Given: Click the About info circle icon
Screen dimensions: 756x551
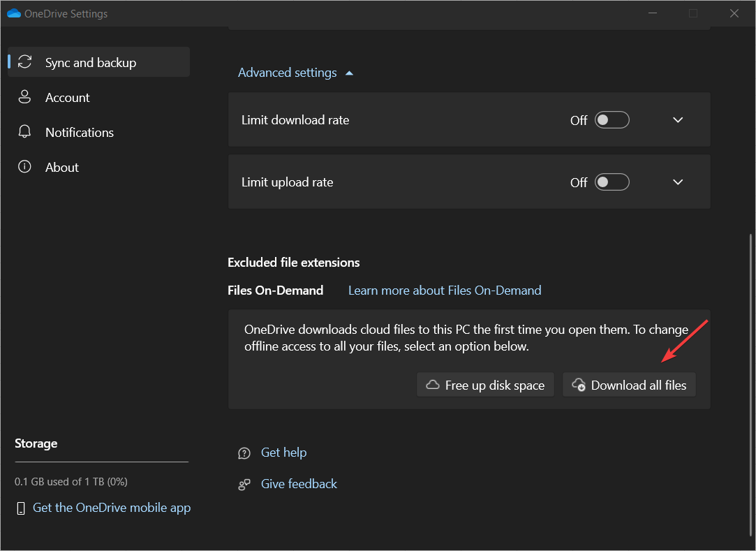Looking at the screenshot, I should point(25,167).
